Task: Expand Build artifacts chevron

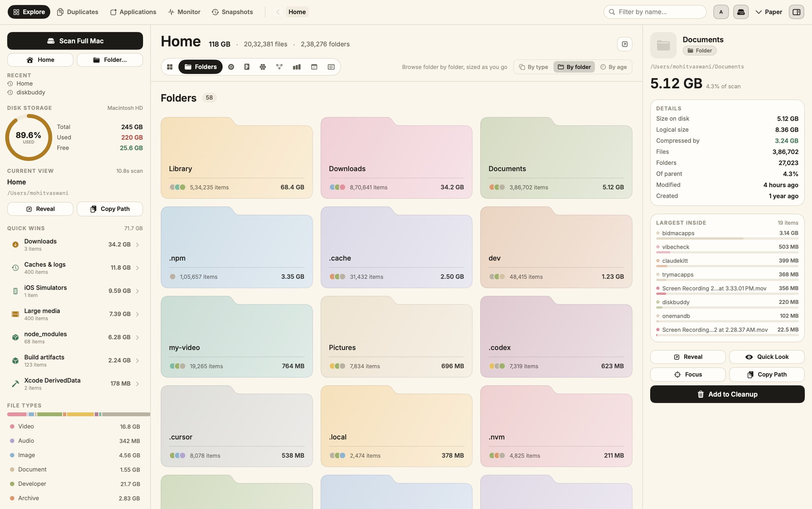Action: 138,360
